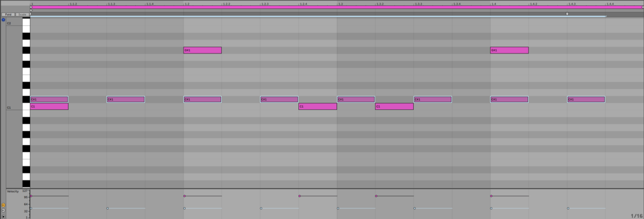Click the 1.2.4 ruler marker
Image resolution: width=644 pixels, height=219 pixels.
(303, 4)
